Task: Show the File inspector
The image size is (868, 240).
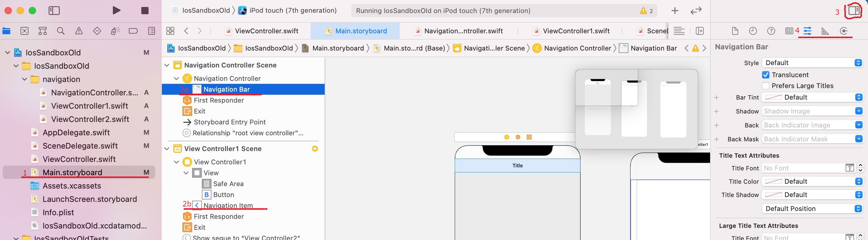Action: pos(735,31)
